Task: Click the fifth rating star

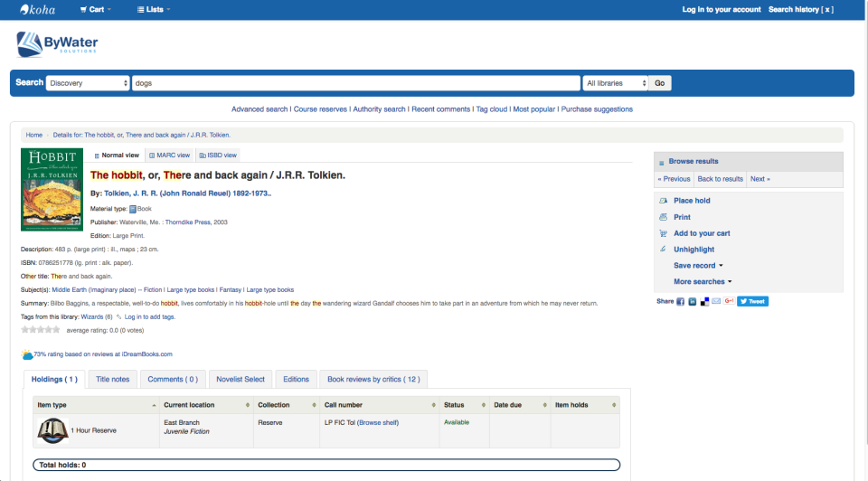Action: click(56, 330)
